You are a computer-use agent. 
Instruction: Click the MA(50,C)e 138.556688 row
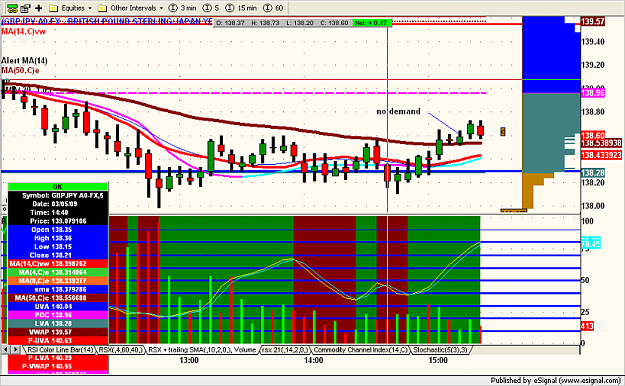point(58,298)
